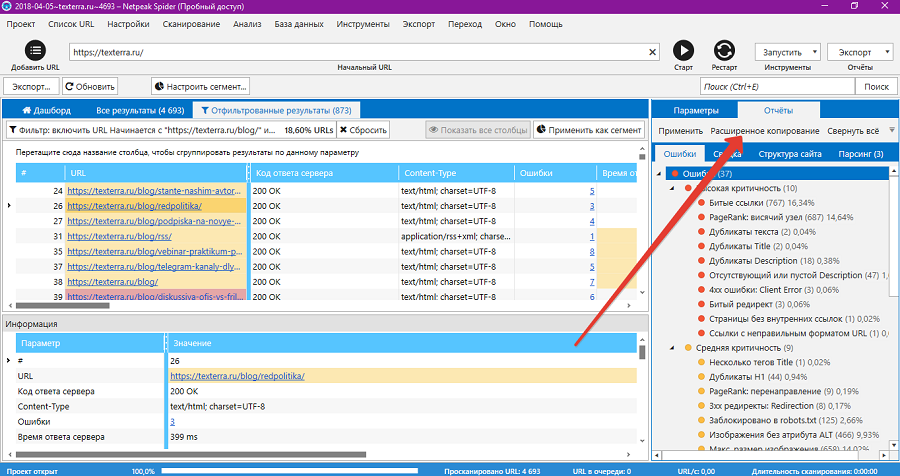Switch to the Dashboard (Дашборд) tab
Image resolution: width=900 pixels, height=476 pixels.
click(x=46, y=110)
